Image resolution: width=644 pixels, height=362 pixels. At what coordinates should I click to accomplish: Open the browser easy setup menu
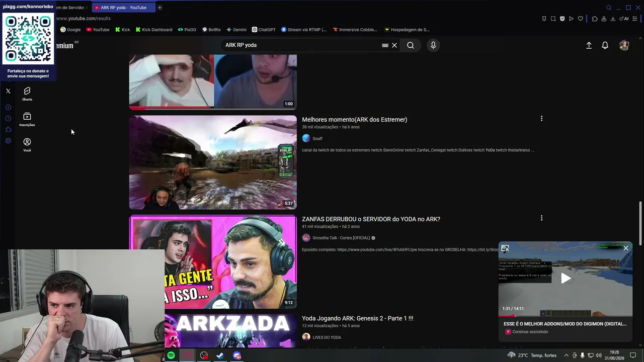(x=635, y=19)
